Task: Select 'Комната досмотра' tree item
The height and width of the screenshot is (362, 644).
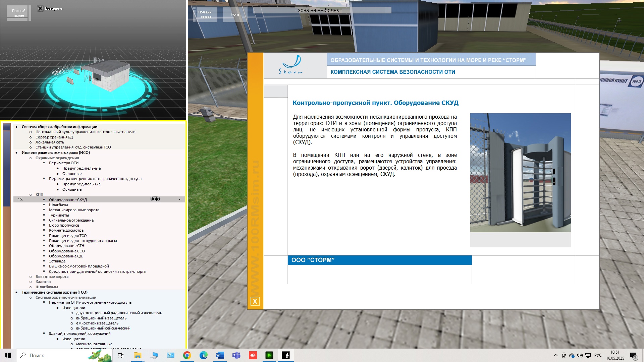Action: 66,230
